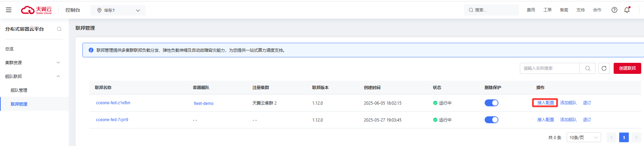This screenshot has width=644, height=146.
Task: Open the 华东1 region dropdown
Action: click(118, 10)
